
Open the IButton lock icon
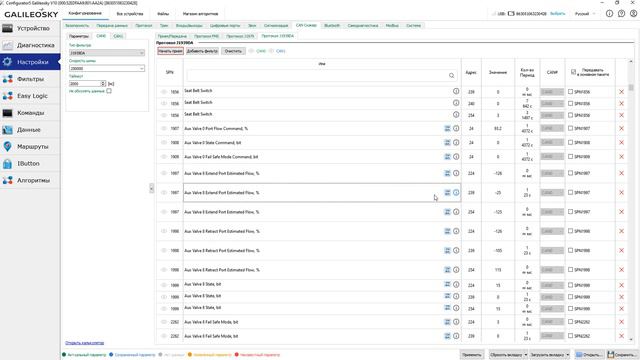pos(7,164)
